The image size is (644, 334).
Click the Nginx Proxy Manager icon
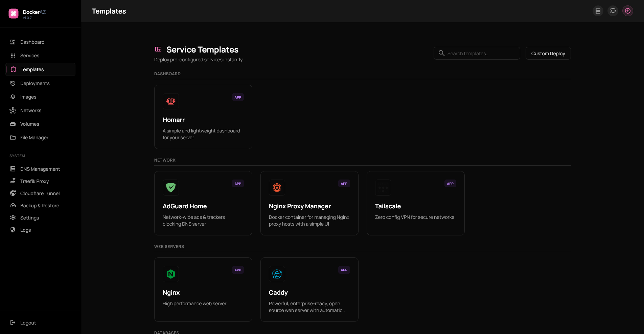[277, 188]
